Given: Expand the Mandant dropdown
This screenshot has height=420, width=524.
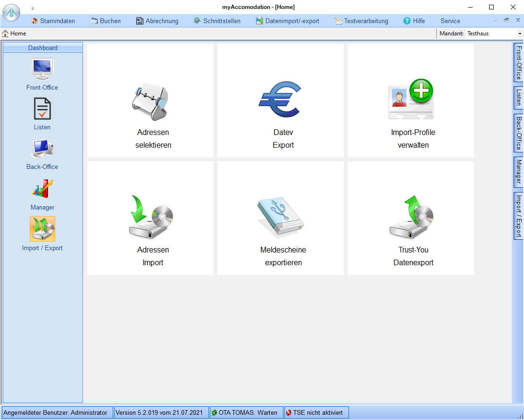Looking at the screenshot, I should point(519,34).
